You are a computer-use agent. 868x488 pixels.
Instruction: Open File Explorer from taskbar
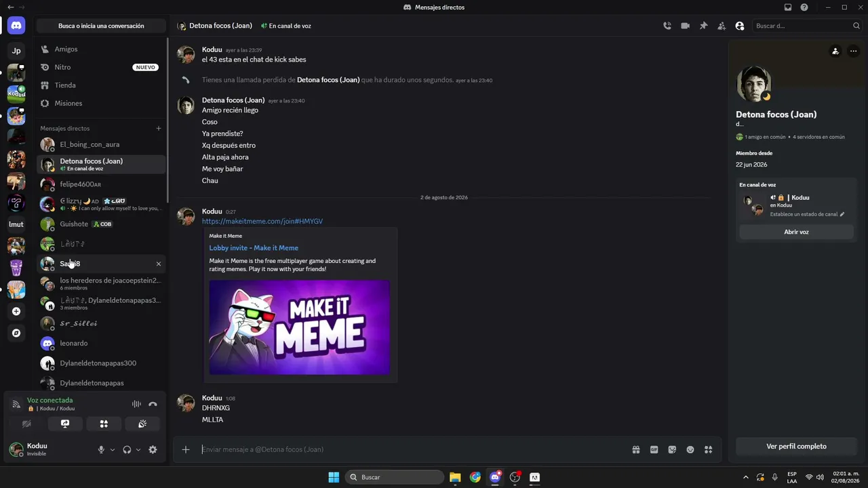pos(455,477)
